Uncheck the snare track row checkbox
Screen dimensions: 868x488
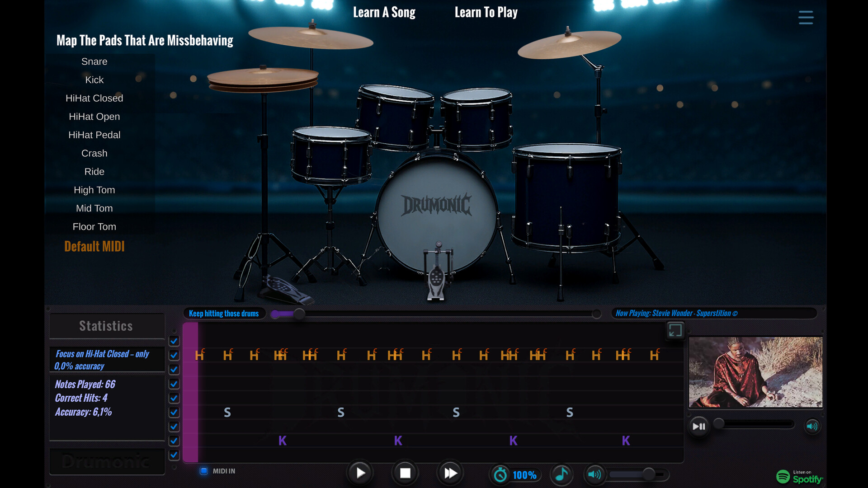174,412
